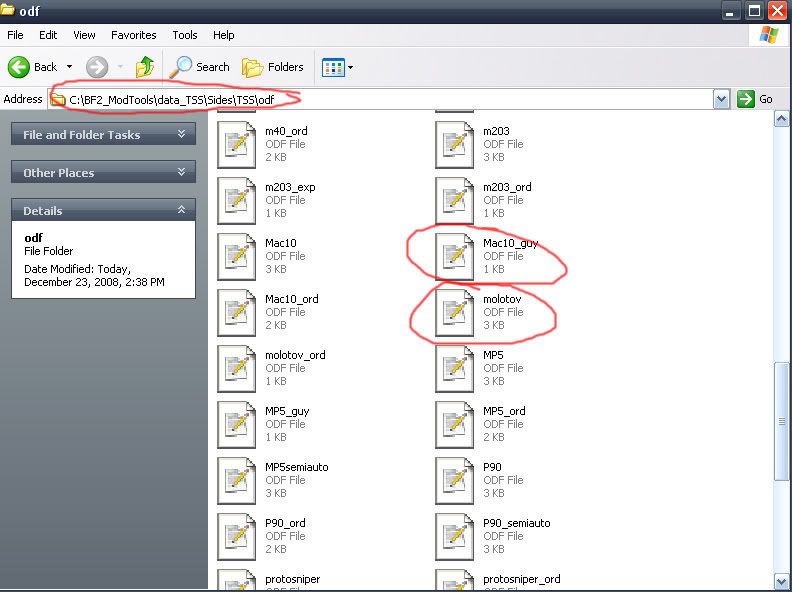Click the vertical scrollbar thumb
Image resolution: width=792 pixels, height=592 pixels.
(x=781, y=421)
